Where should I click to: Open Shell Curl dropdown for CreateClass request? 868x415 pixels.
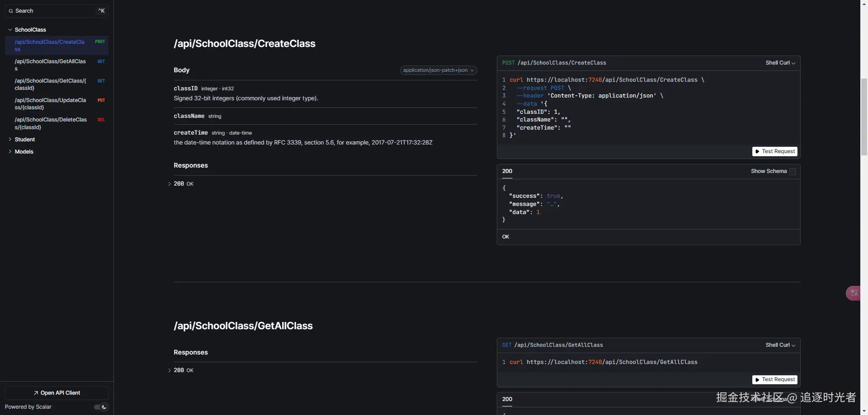click(x=780, y=63)
